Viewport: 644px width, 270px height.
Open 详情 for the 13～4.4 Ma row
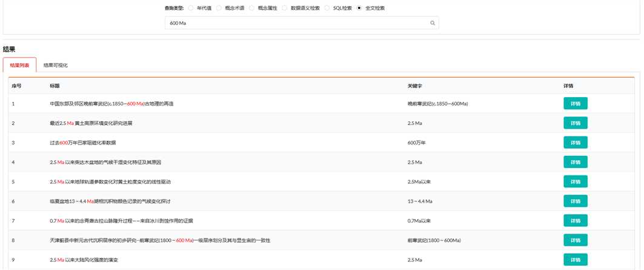576,201
